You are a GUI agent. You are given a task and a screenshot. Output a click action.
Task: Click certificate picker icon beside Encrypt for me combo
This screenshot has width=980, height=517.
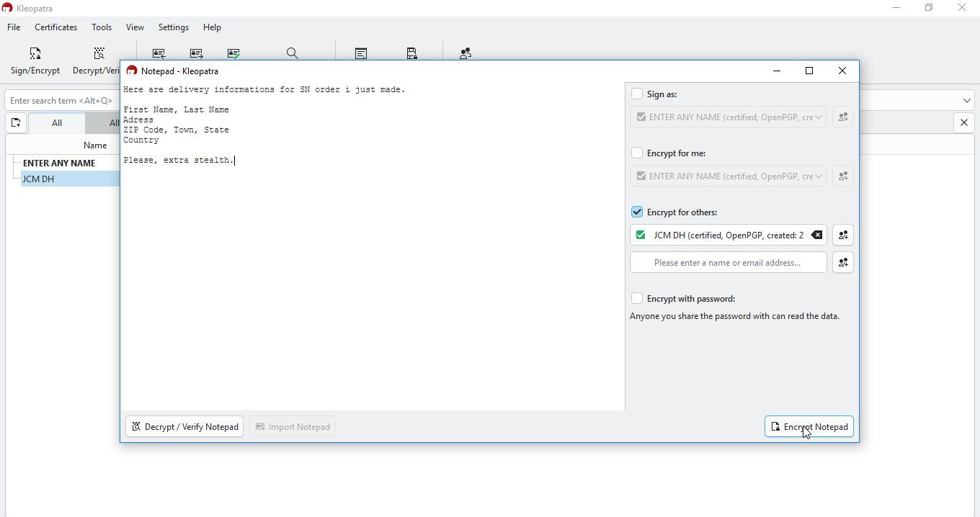point(843,176)
